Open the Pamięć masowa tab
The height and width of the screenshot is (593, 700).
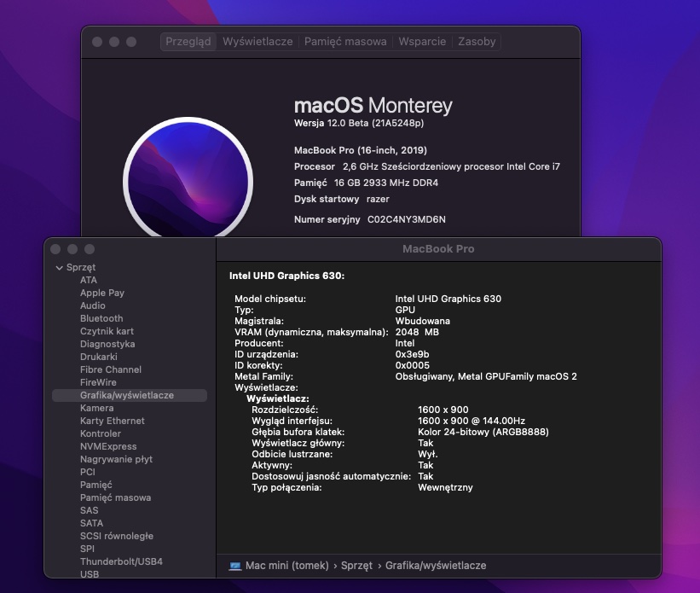345,42
